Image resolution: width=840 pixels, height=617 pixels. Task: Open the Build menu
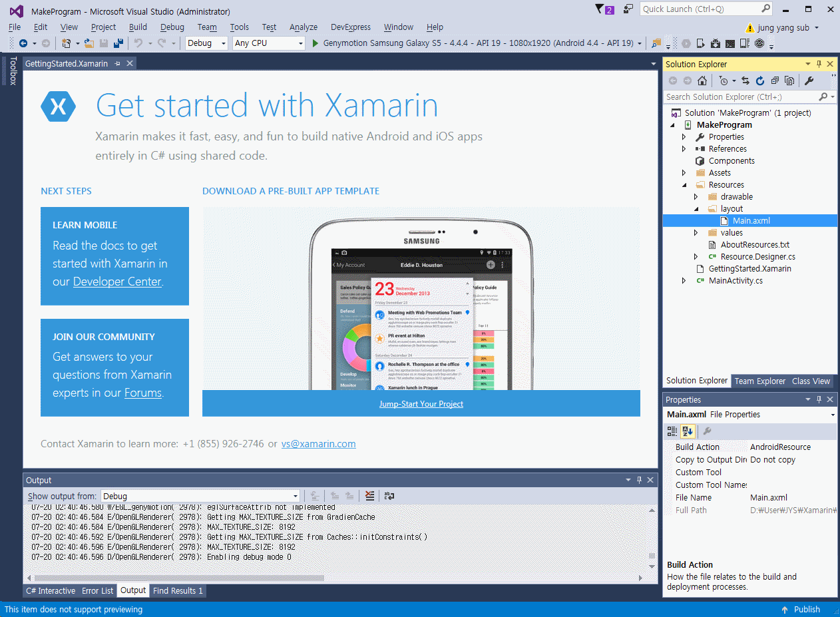(138, 27)
